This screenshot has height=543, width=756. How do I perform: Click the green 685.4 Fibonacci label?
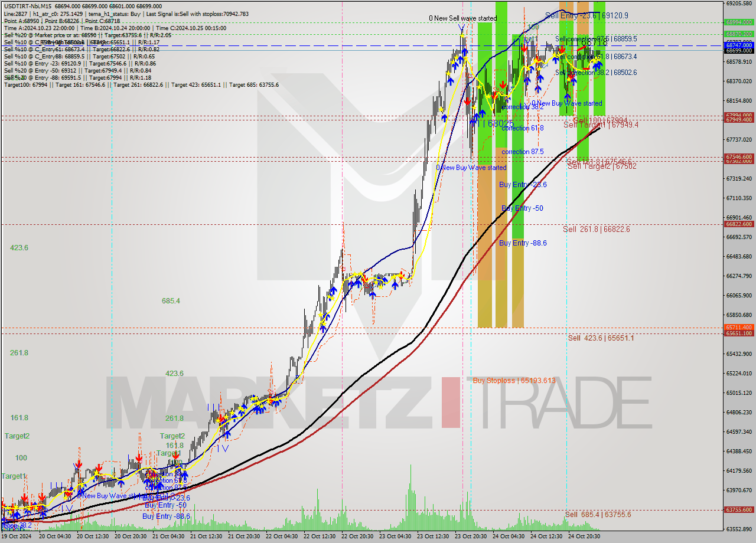point(171,301)
